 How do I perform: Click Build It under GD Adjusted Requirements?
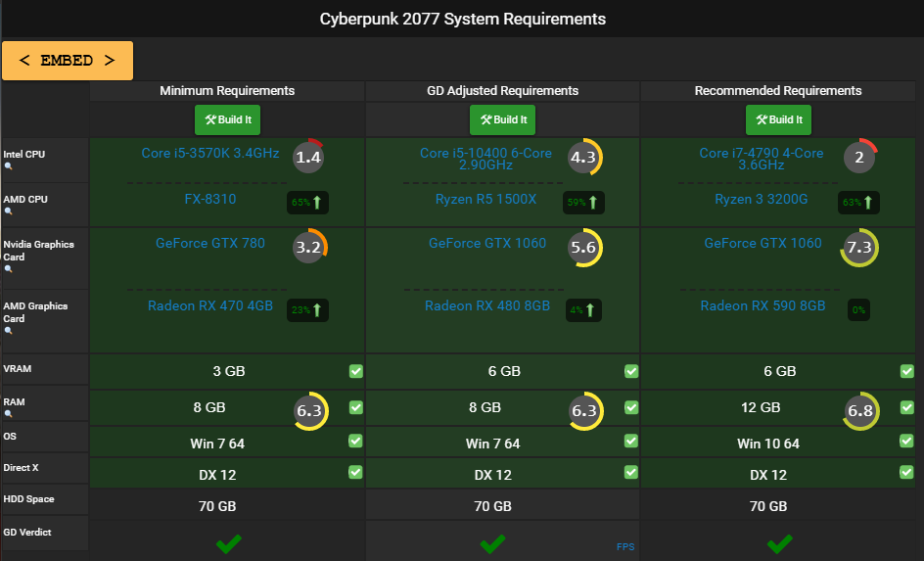point(503,119)
